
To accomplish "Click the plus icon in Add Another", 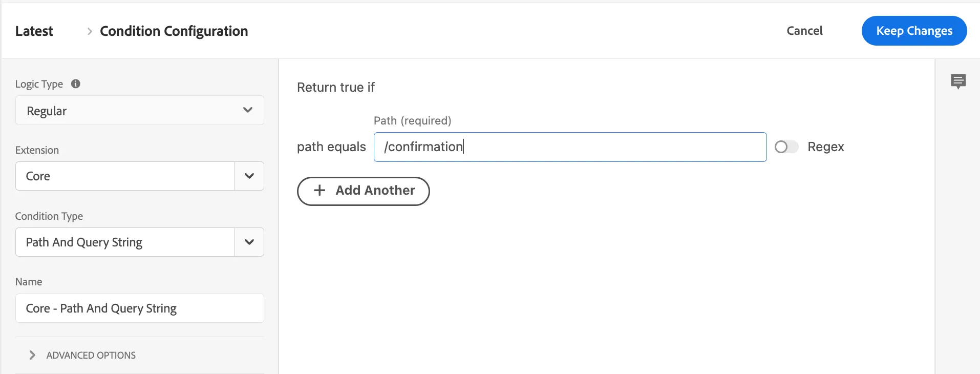I will tap(319, 191).
